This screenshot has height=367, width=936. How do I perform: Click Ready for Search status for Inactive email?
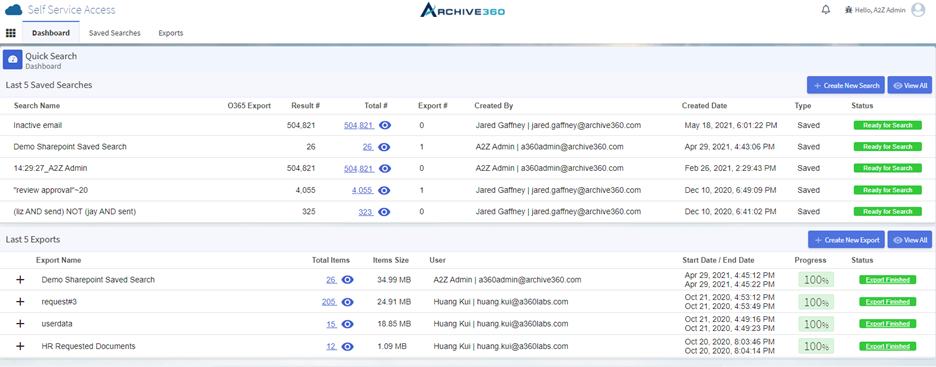[888, 125]
